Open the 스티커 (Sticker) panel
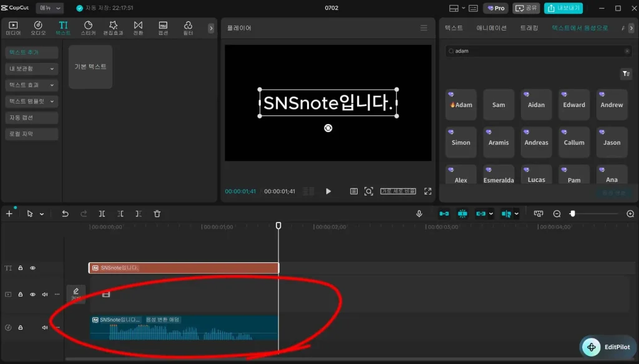 click(x=88, y=28)
